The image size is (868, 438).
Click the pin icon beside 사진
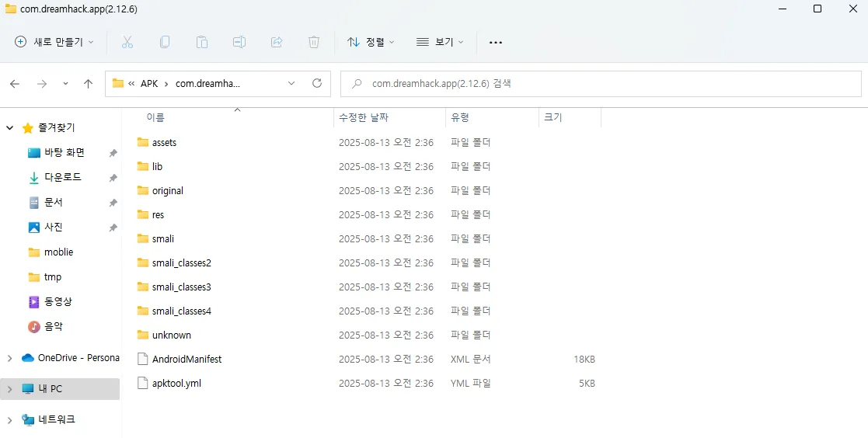pyautogui.click(x=113, y=228)
